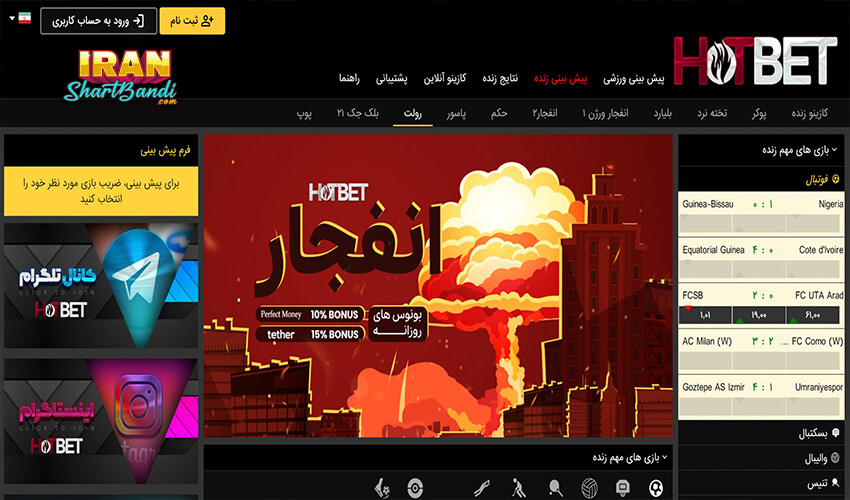850x500 pixels.
Task: Click the tether 15% BONUS badge
Action: 310,335
